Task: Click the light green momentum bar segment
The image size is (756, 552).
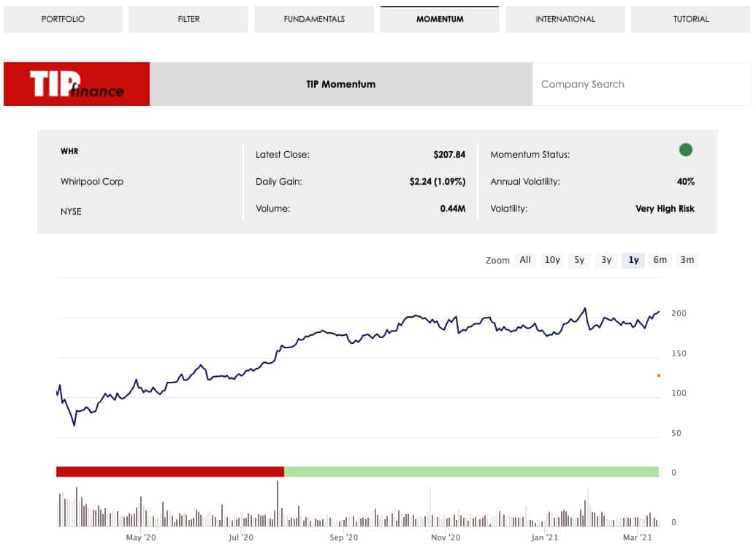Action: (471, 472)
